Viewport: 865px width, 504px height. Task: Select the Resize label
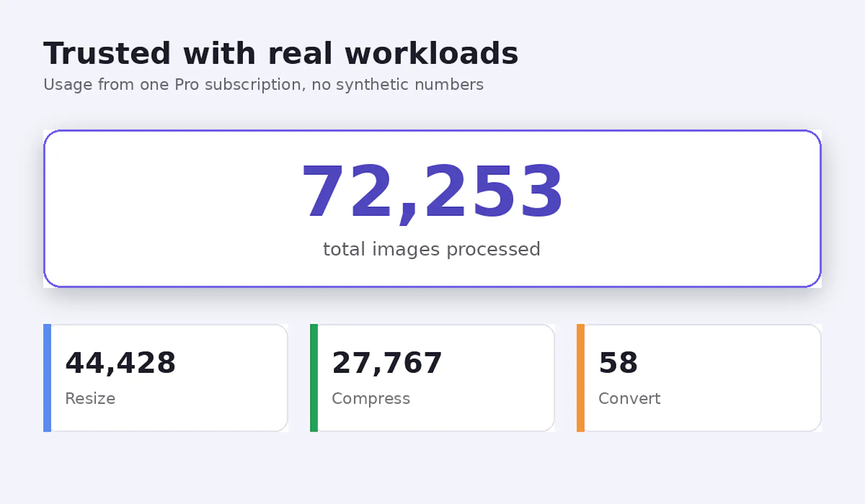90,399
